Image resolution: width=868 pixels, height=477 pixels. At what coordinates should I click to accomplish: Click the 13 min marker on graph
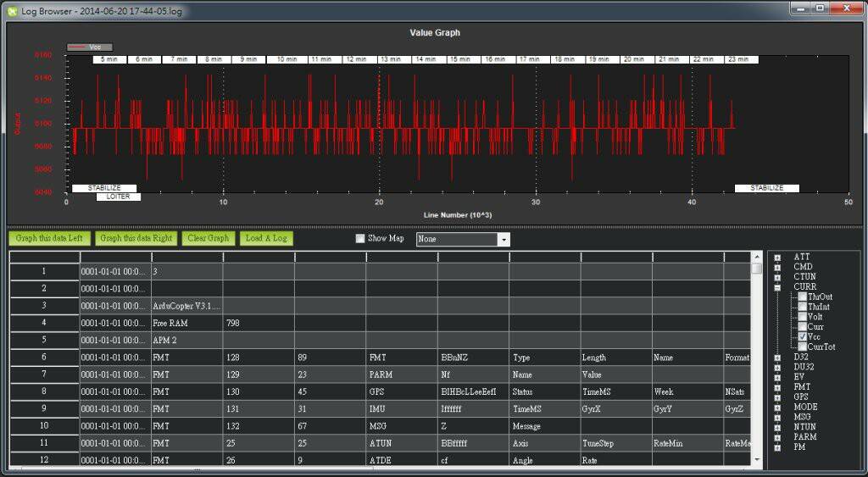[x=391, y=60]
